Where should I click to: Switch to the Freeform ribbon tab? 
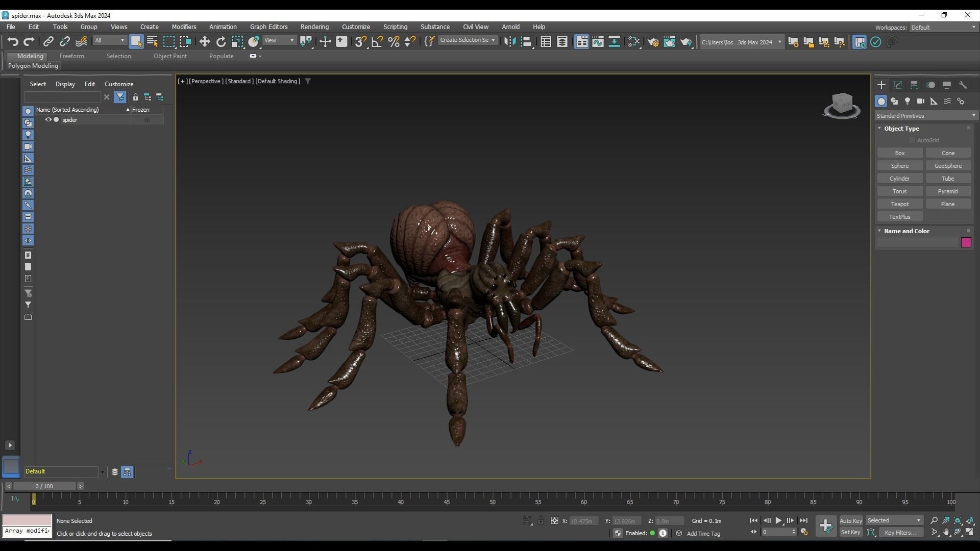tap(71, 56)
